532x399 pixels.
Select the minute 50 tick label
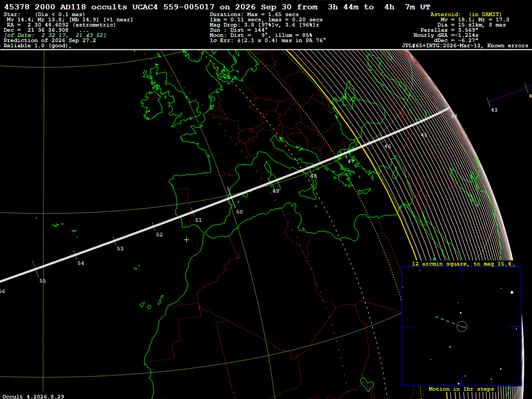point(240,212)
